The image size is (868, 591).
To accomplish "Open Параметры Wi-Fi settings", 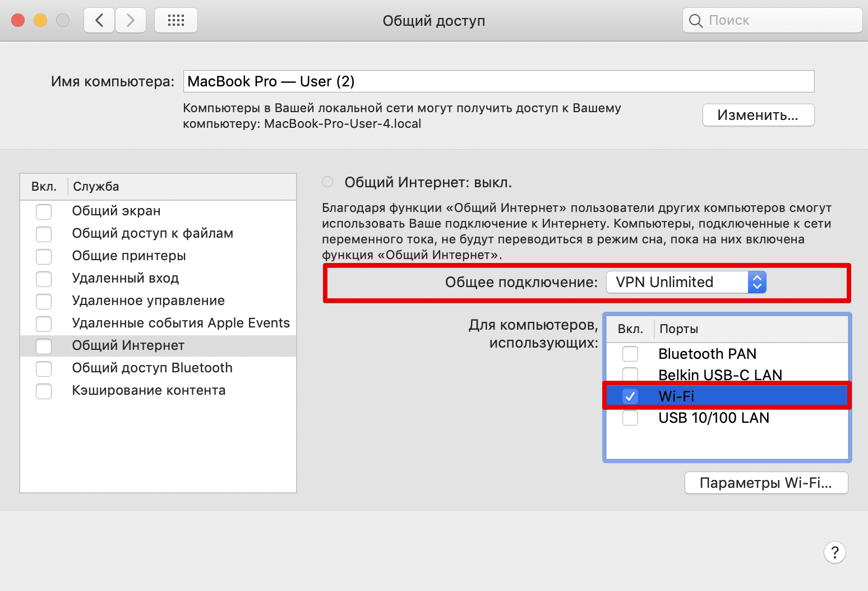I will pyautogui.click(x=766, y=483).
